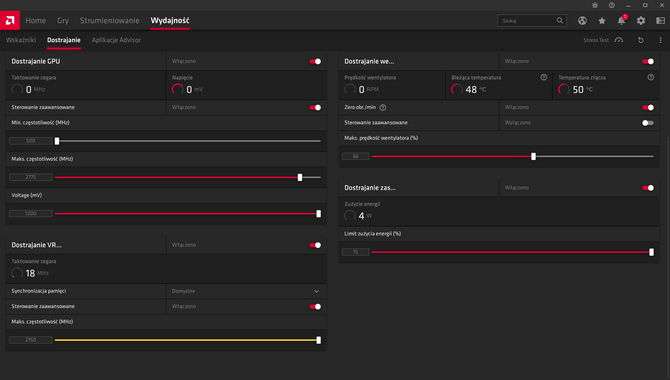Run Stress Test gauge icon

tap(619, 40)
